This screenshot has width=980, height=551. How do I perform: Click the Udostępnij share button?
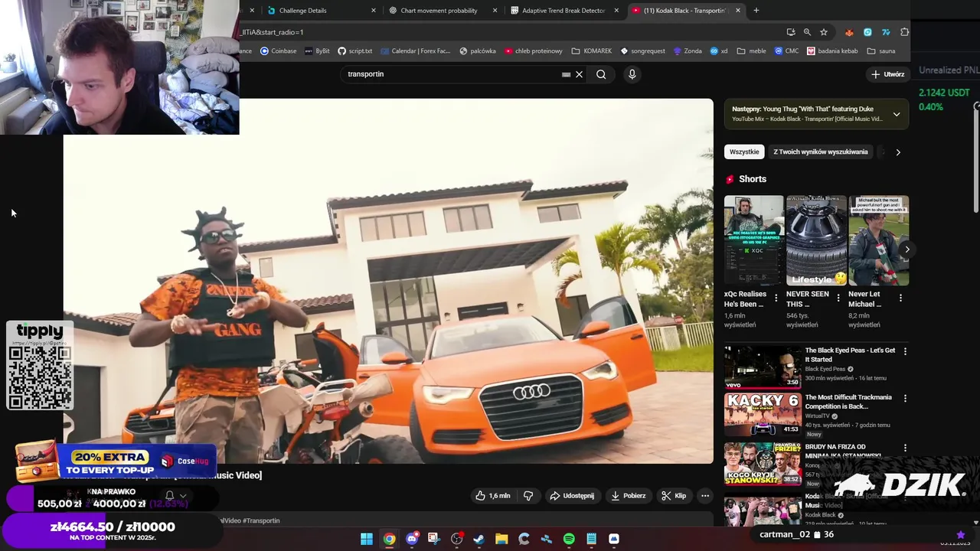tap(572, 496)
